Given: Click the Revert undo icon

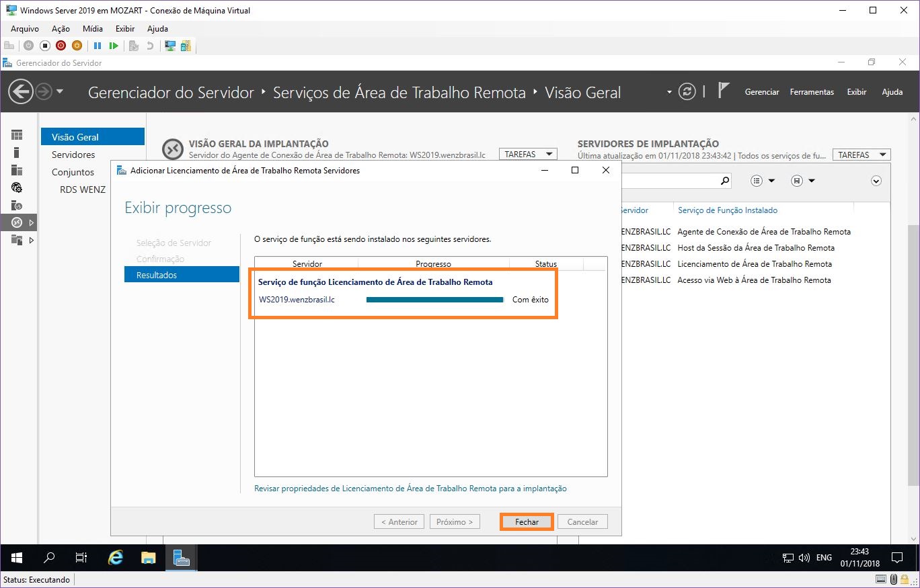Looking at the screenshot, I should [149, 46].
